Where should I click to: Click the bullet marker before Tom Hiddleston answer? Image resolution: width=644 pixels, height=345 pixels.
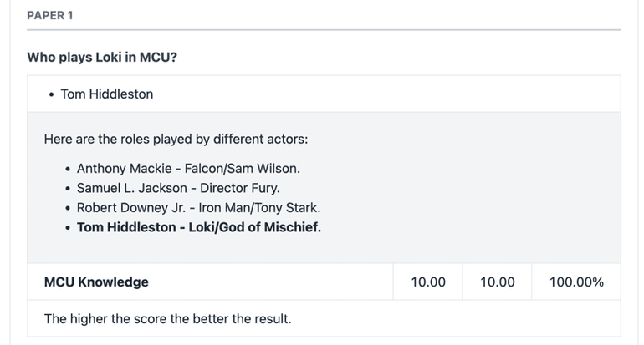(x=51, y=94)
